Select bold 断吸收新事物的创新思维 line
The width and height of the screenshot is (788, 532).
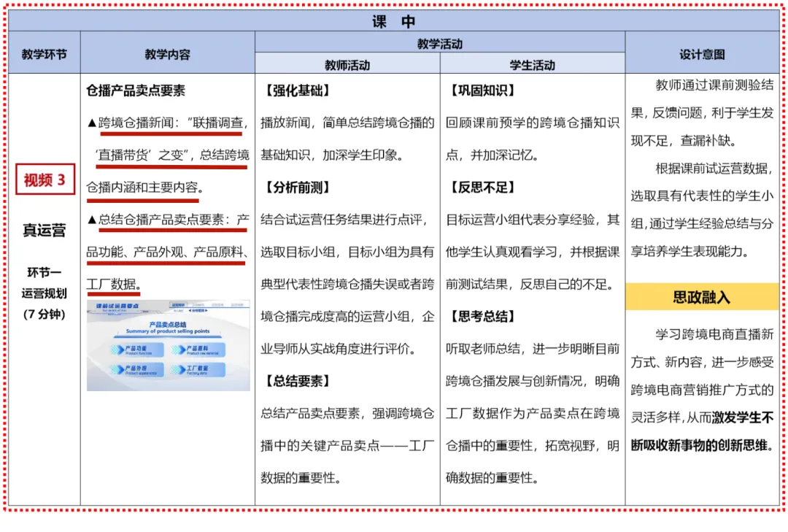click(702, 445)
